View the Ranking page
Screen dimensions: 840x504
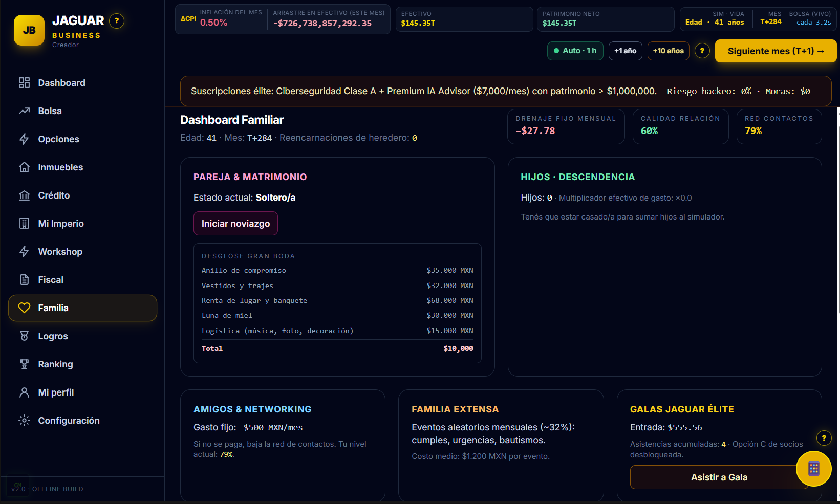point(82,364)
